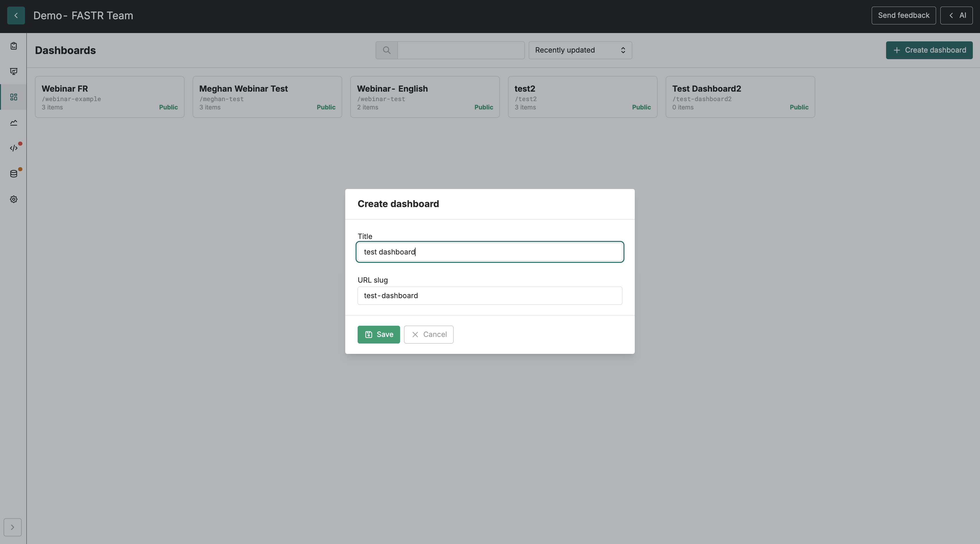
Task: Open the Webinar- English dashboard card
Action: coord(425,97)
